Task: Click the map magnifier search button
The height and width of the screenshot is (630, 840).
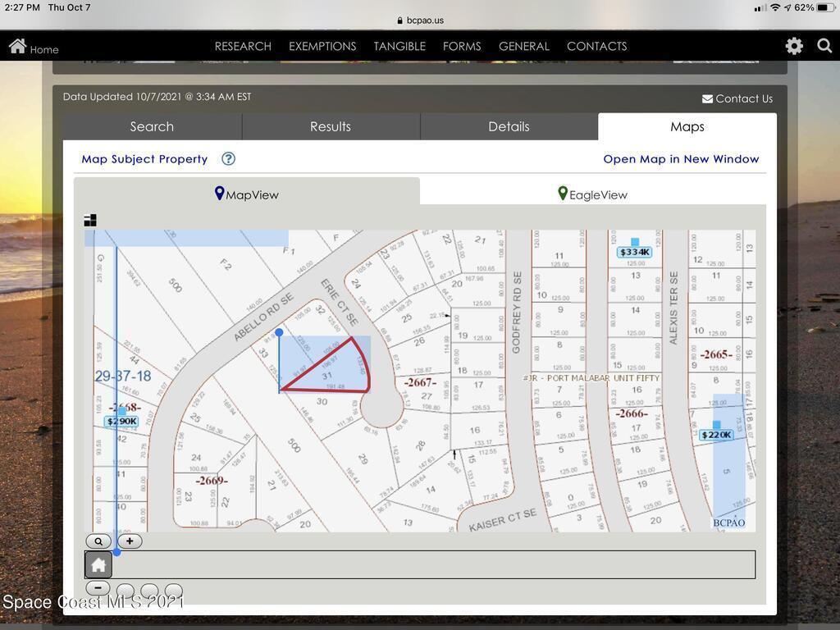Action: pos(98,541)
